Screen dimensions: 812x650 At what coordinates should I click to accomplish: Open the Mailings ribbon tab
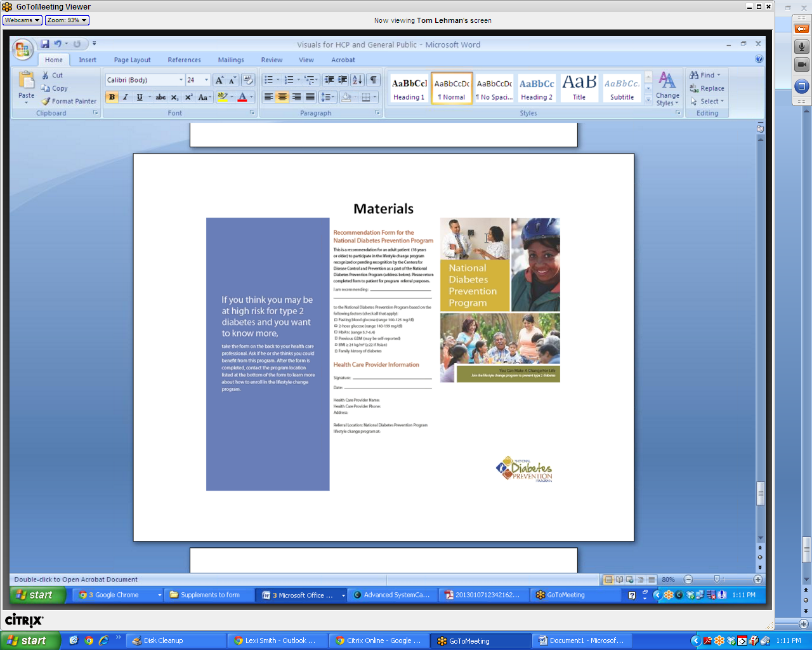coord(231,60)
